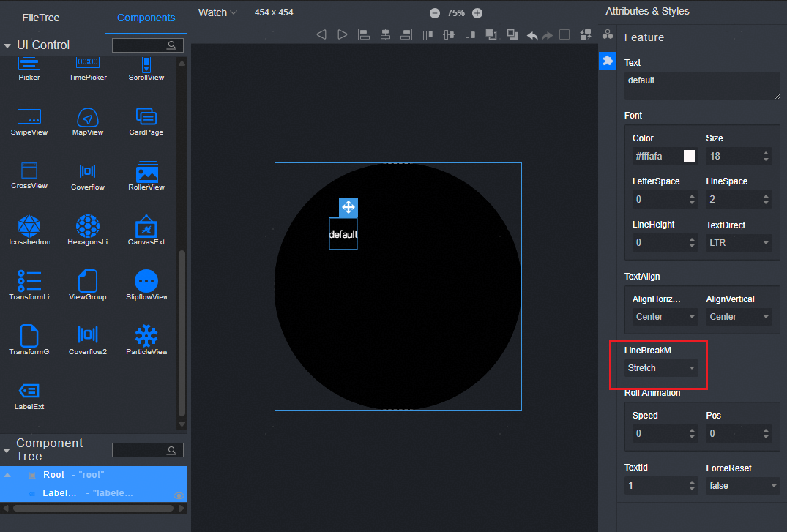Switch to the Components tab
Screen dimensions: 787x532
tap(146, 18)
